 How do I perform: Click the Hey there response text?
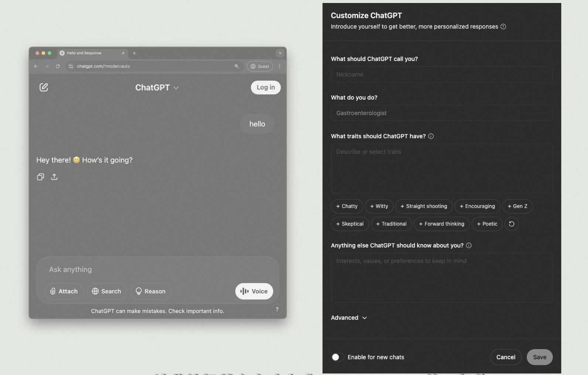pos(84,160)
